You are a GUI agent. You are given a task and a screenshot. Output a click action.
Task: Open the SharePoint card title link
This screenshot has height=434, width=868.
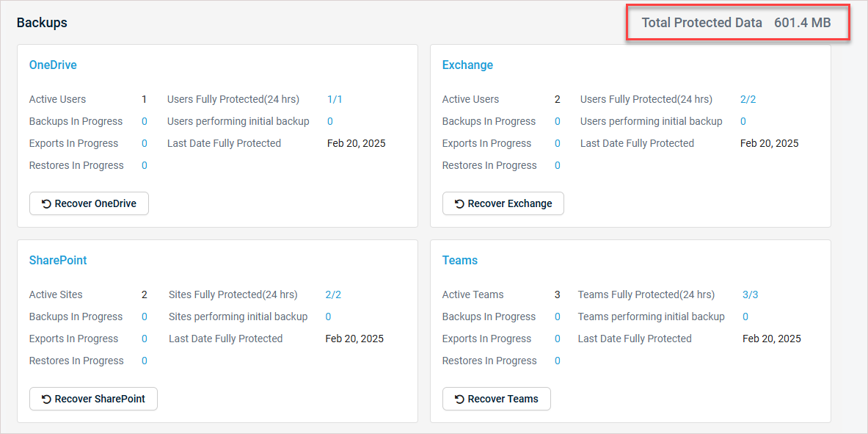(x=57, y=260)
